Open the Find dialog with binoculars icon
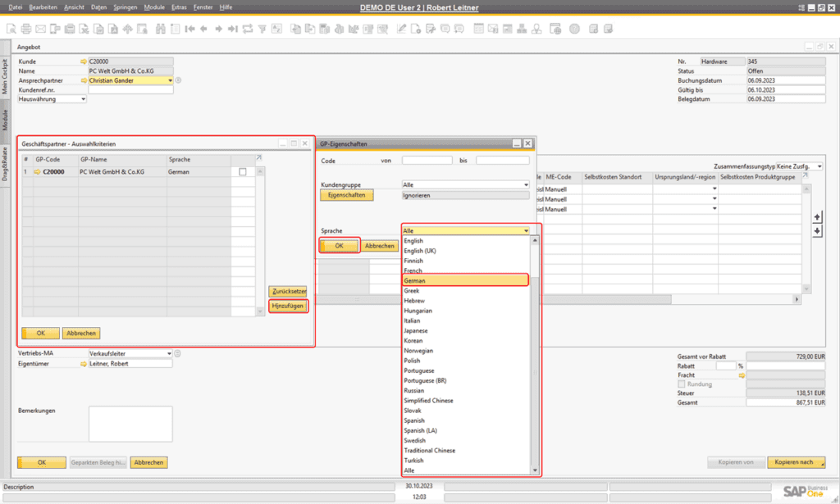The height and width of the screenshot is (504, 840). pos(160,28)
